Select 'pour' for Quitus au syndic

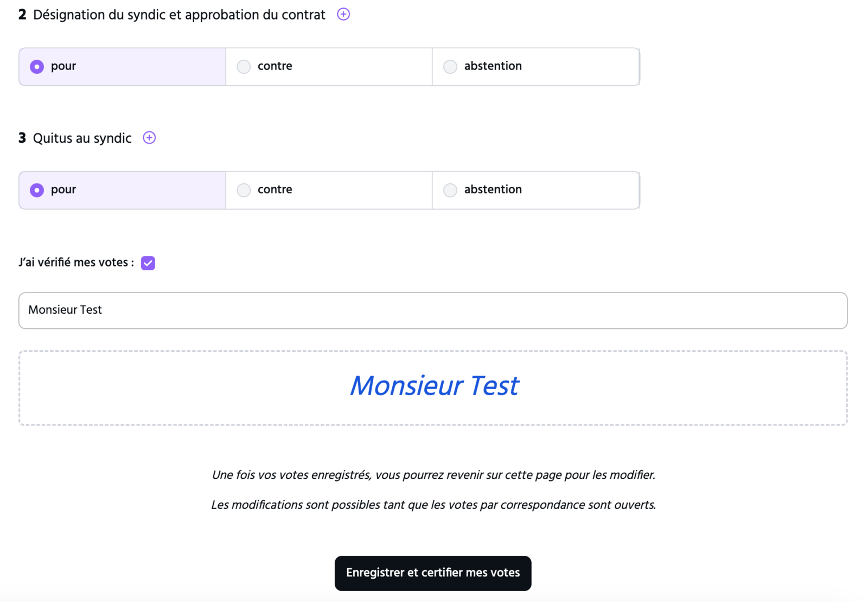[123, 190]
